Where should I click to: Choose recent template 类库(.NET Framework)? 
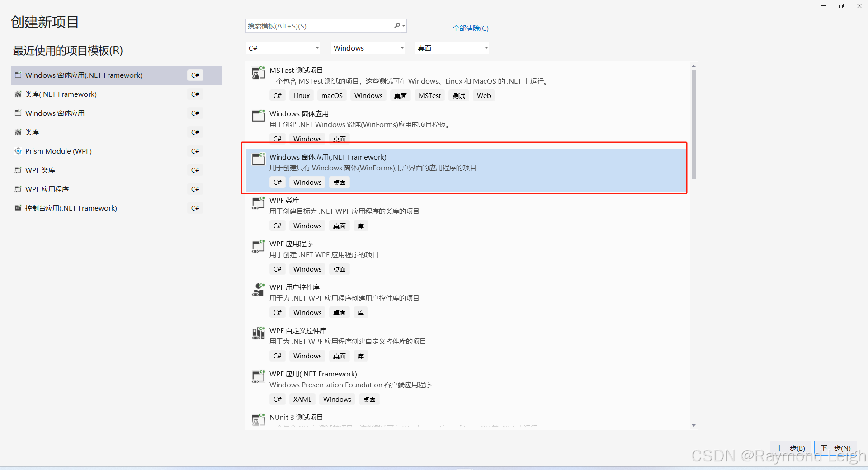tap(116, 94)
